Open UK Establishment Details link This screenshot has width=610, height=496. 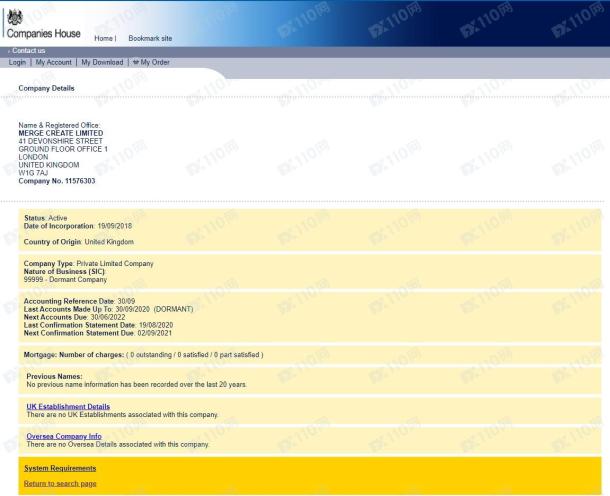[x=68, y=407]
